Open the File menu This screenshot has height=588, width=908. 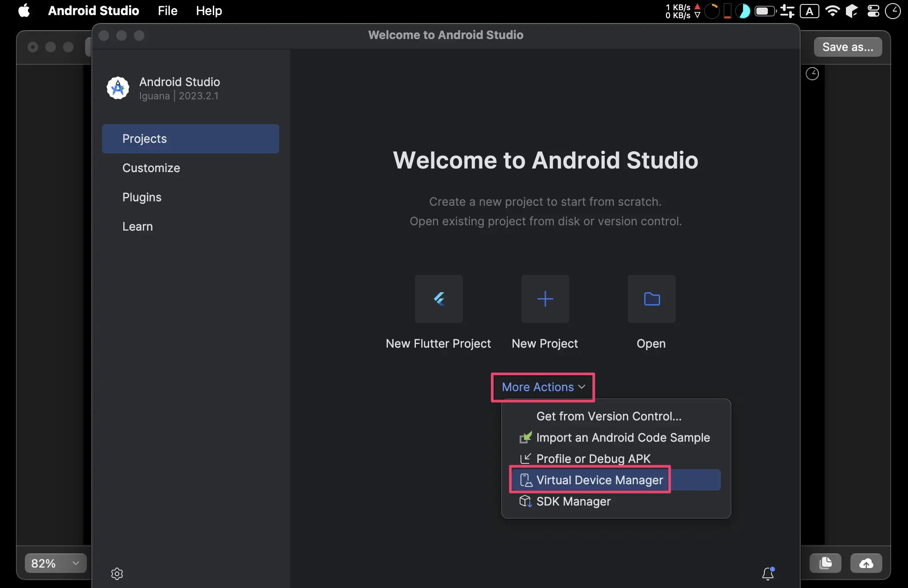(x=168, y=11)
